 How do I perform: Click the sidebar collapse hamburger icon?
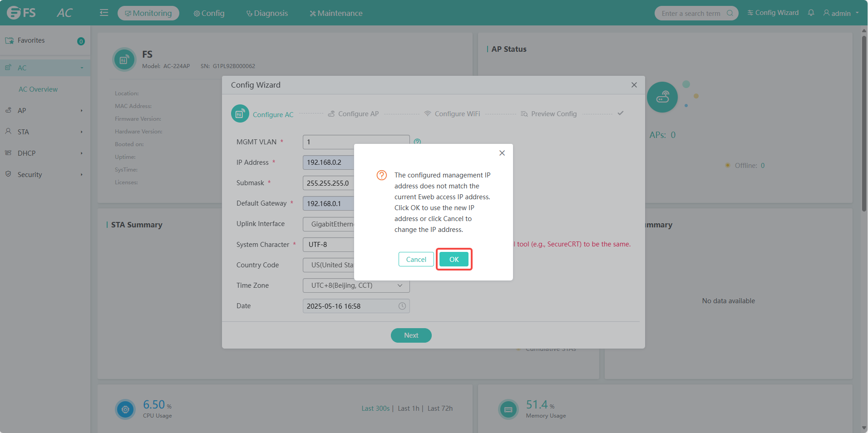point(104,13)
